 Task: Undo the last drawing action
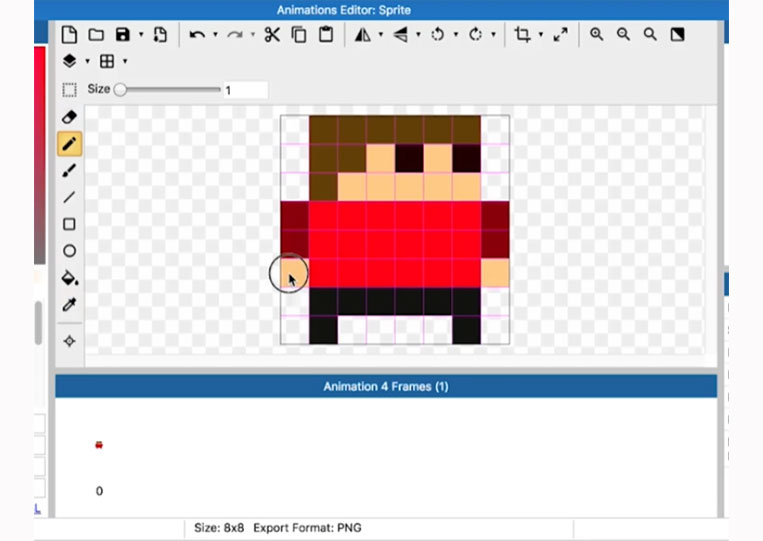click(x=197, y=35)
